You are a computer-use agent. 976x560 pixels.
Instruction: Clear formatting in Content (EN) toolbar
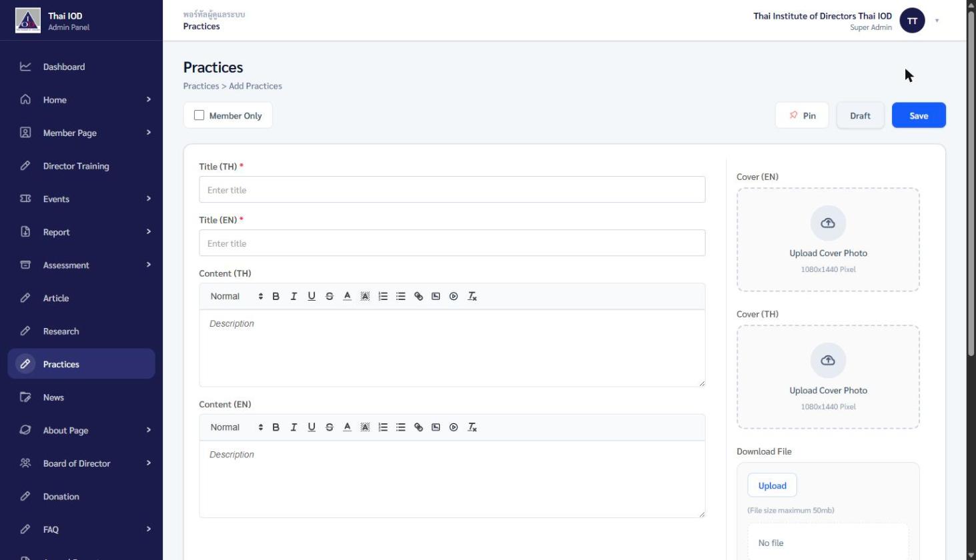(x=472, y=427)
